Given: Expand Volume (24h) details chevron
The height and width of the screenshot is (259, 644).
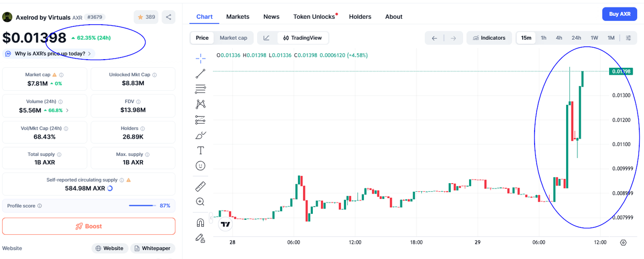Looking at the screenshot, I should pyautogui.click(x=67, y=111).
